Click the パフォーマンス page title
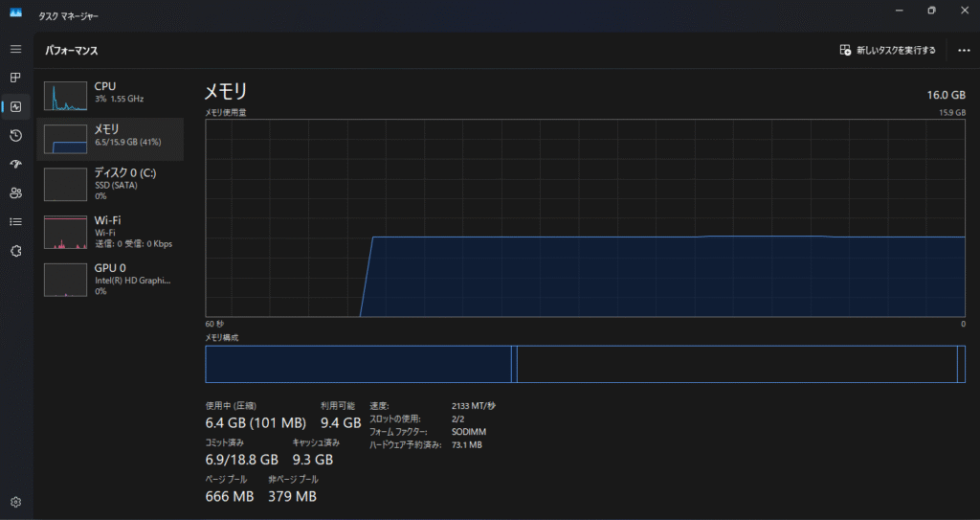The height and width of the screenshot is (520, 980). pyautogui.click(x=71, y=51)
